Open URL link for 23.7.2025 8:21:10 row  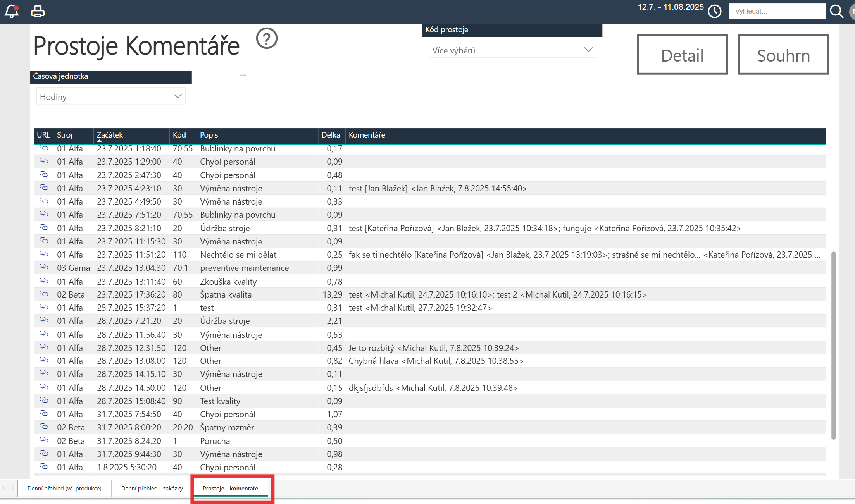(x=44, y=227)
